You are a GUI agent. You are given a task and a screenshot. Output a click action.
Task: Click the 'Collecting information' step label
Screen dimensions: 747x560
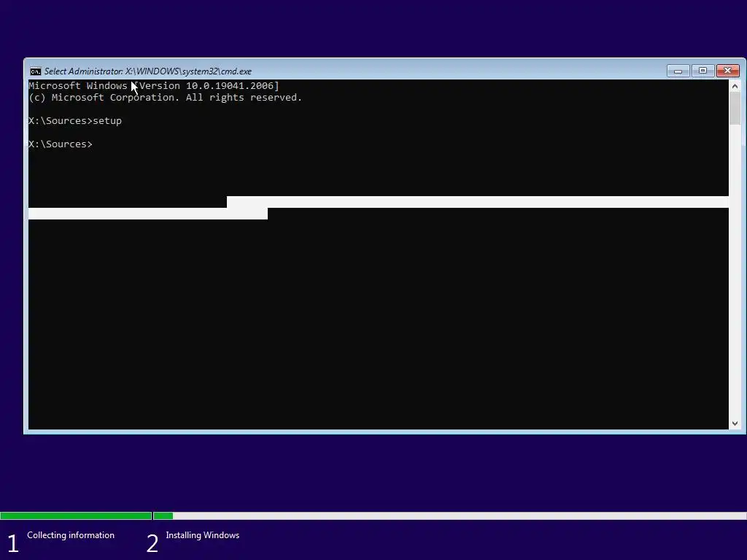coord(71,535)
